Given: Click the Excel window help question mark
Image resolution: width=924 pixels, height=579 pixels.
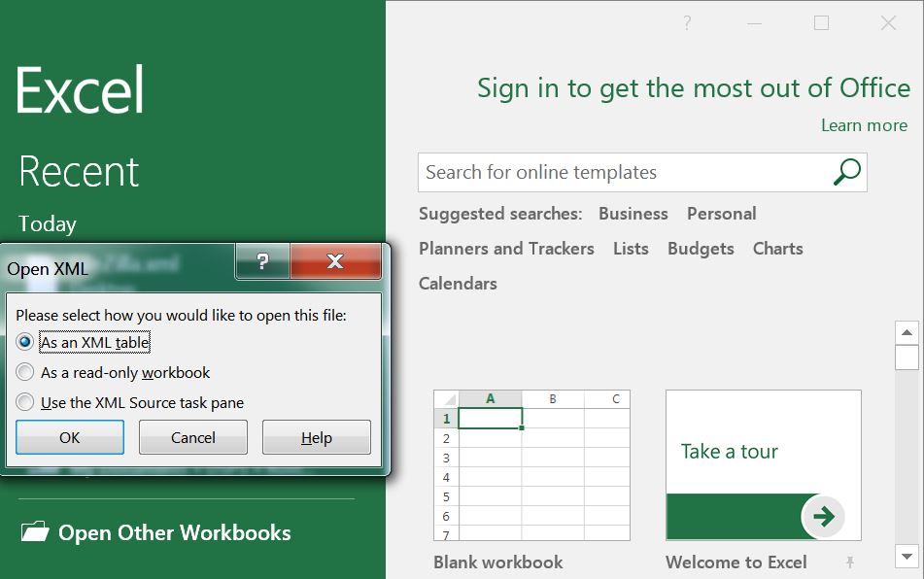Looking at the screenshot, I should [687, 21].
